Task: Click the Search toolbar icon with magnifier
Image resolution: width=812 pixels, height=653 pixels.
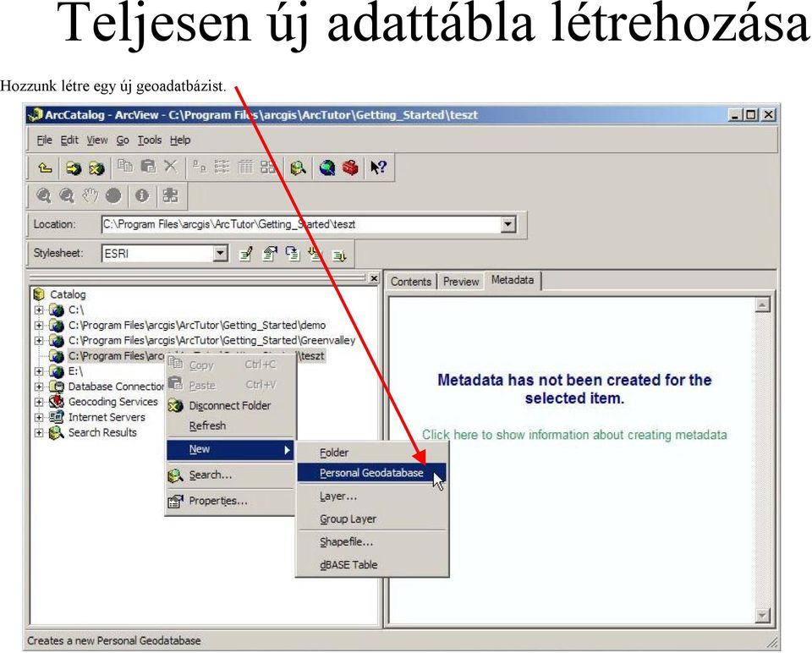Action: point(299,167)
